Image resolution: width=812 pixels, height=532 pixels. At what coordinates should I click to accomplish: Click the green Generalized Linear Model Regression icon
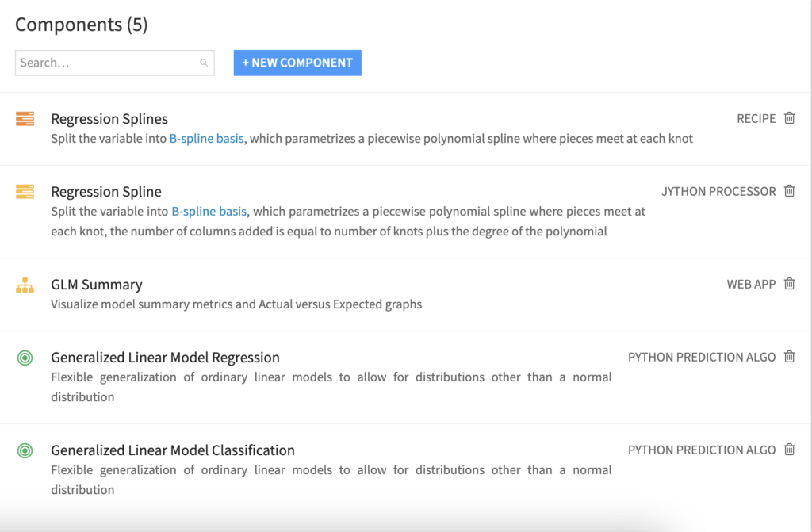pos(25,358)
